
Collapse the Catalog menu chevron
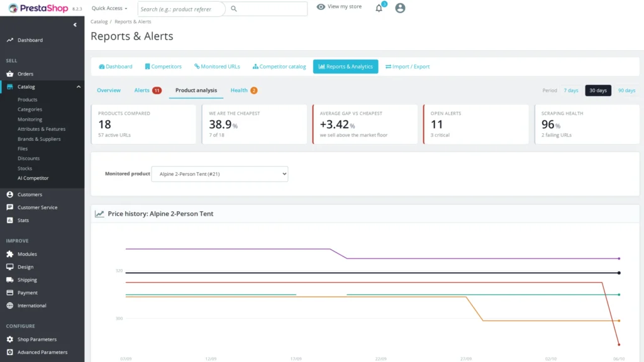pyautogui.click(x=79, y=87)
